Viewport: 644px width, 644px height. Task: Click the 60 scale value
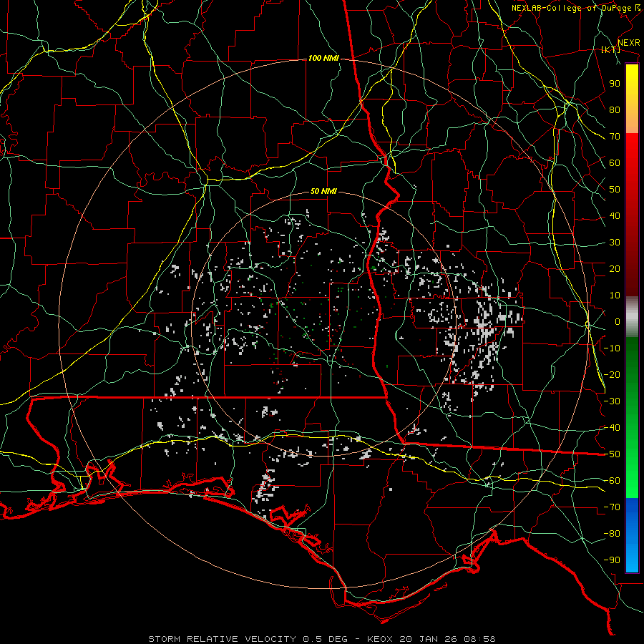click(615, 162)
